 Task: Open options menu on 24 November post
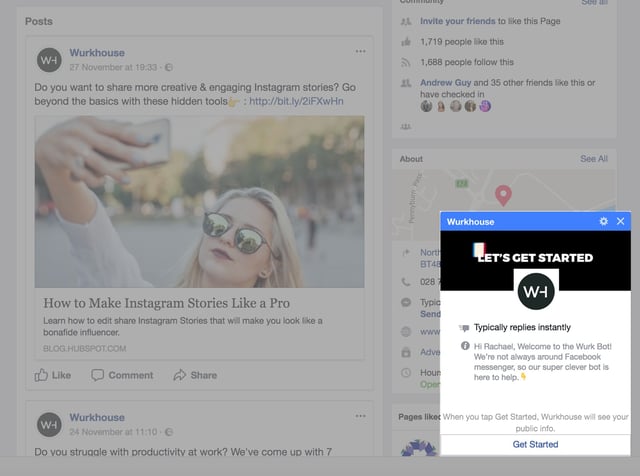360,416
